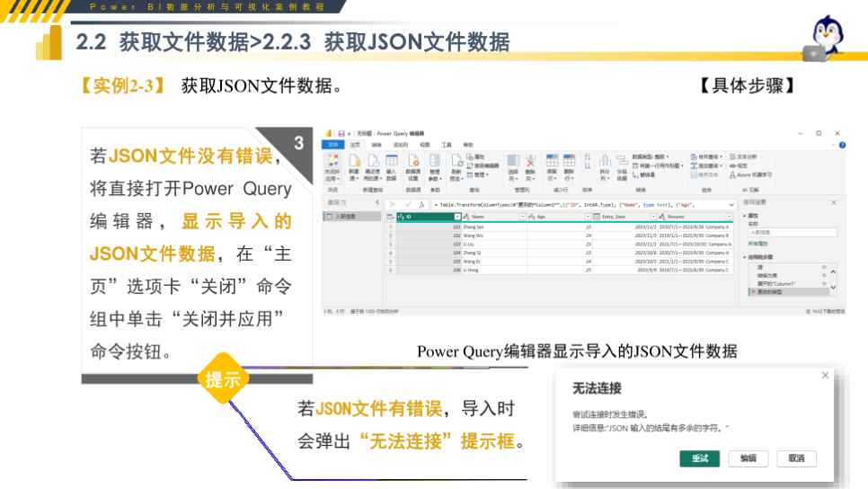
Task: Click Azure Machine Learning flask icon
Action: click(732, 174)
